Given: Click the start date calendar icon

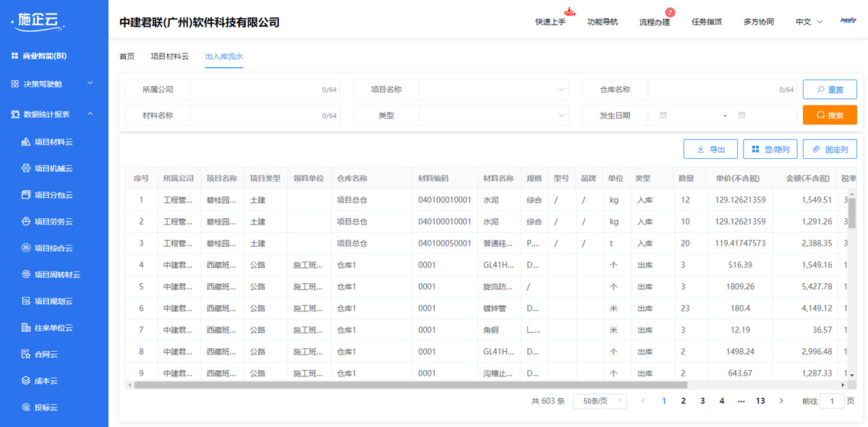Looking at the screenshot, I should (663, 116).
